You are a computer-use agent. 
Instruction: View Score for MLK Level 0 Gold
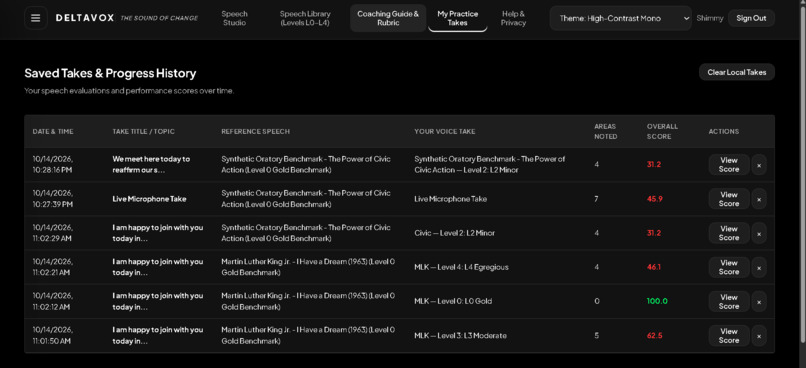(x=729, y=302)
